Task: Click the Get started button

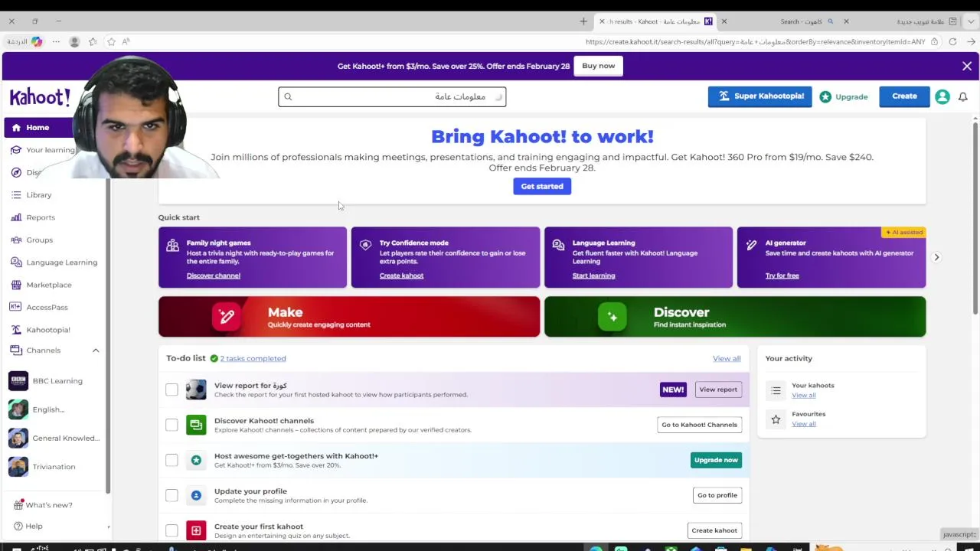Action: 542,187
